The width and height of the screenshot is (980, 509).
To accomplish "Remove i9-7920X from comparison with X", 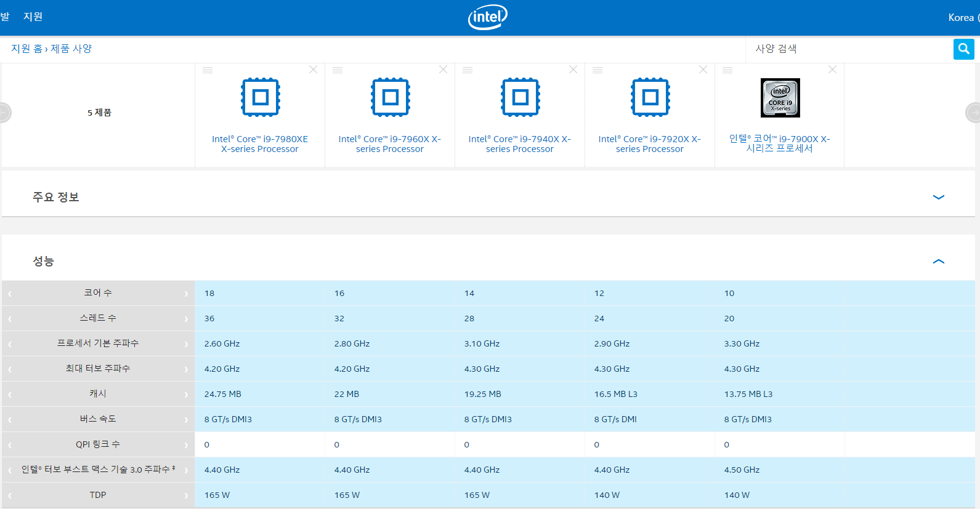I will [703, 70].
